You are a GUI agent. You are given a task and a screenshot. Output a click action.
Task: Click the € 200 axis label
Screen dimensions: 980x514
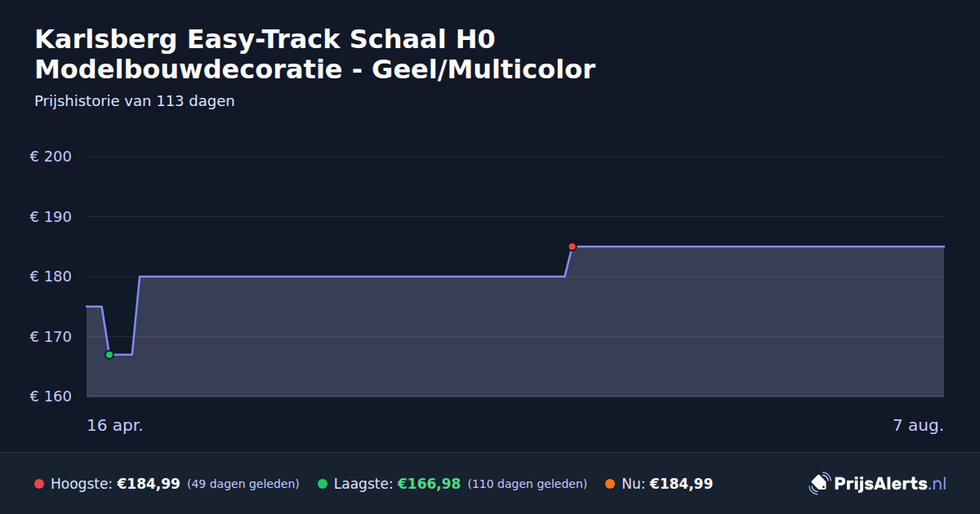click(51, 157)
